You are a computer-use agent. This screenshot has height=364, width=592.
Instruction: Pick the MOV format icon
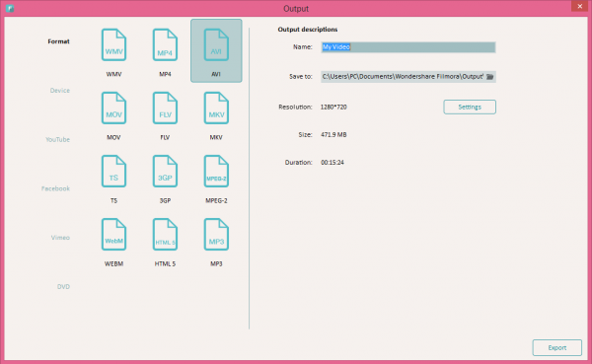113,108
